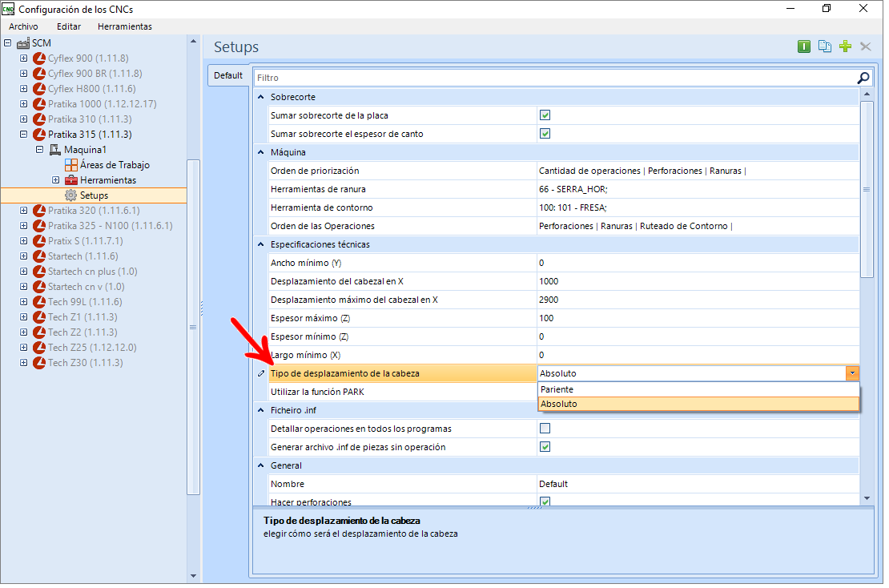Toggle Sumar sobrecorte el espesor de canto
Viewport: 889px width, 588px height.
[545, 134]
